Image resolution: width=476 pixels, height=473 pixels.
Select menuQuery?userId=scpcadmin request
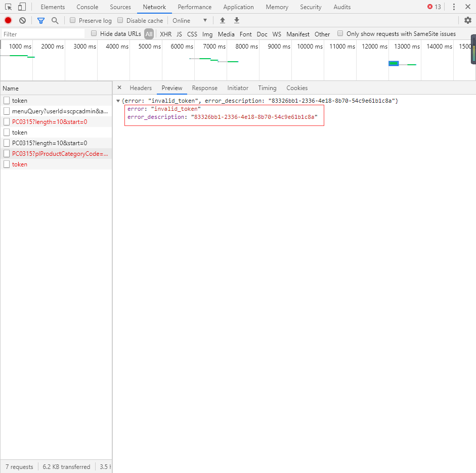56,111
